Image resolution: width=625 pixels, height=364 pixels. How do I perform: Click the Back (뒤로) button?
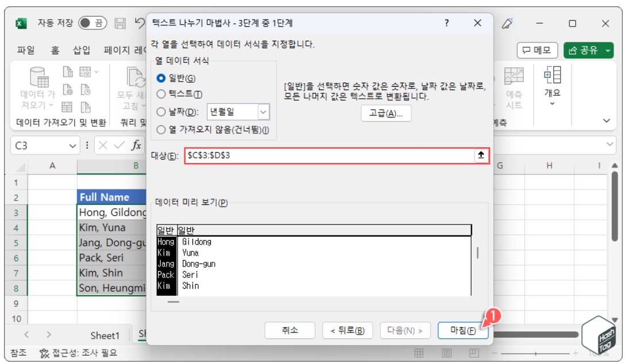click(x=348, y=330)
